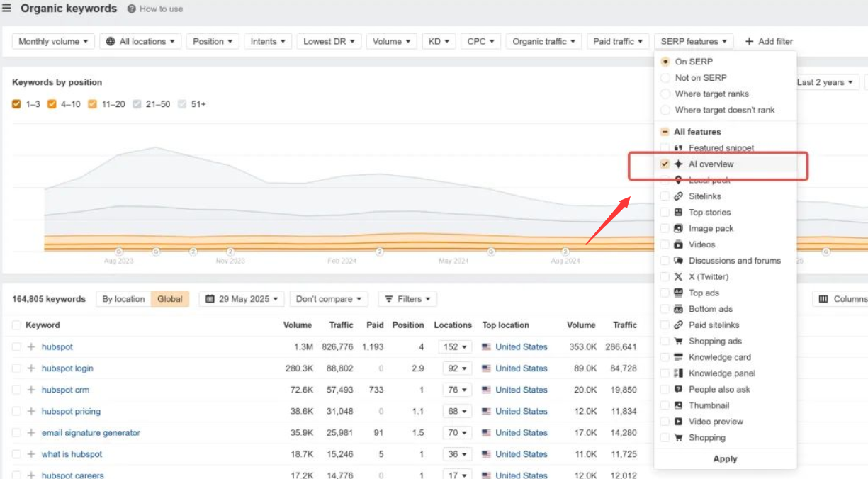
Task: Open the Paid traffic dropdown
Action: click(618, 41)
